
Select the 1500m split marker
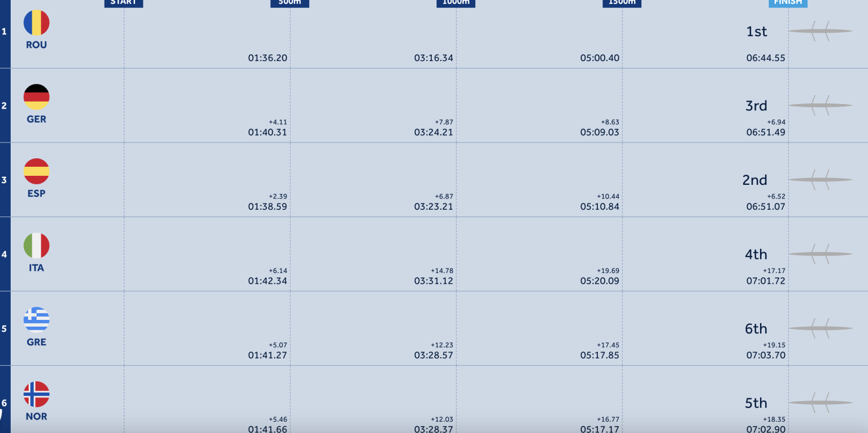coord(622,3)
